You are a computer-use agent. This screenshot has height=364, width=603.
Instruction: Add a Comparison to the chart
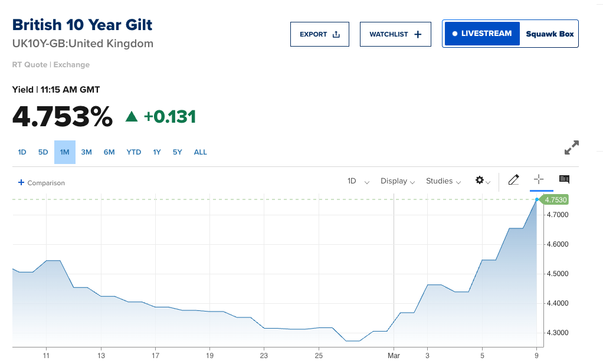[42, 183]
